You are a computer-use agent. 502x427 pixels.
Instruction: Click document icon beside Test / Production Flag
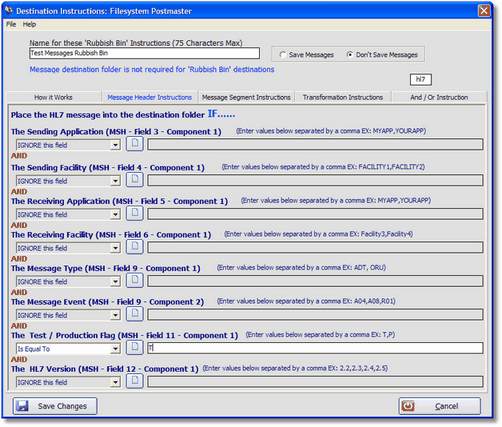click(x=135, y=348)
